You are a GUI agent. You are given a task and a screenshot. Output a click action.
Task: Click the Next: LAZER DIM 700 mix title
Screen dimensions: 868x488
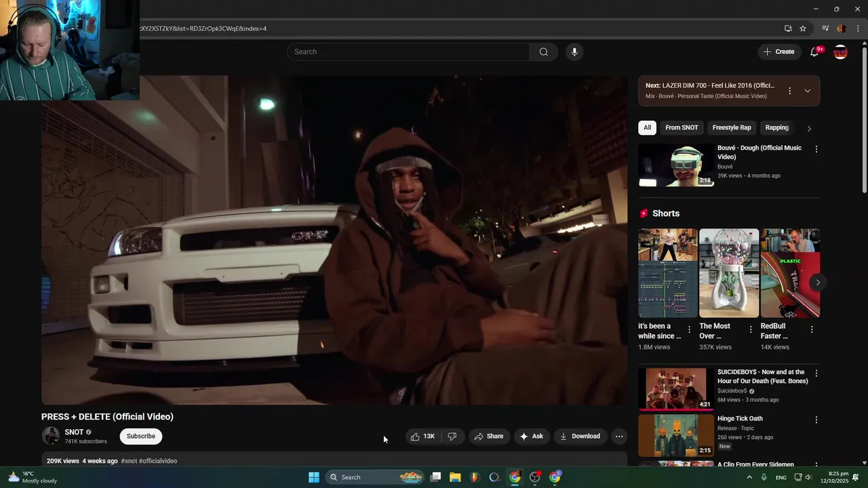(710, 85)
